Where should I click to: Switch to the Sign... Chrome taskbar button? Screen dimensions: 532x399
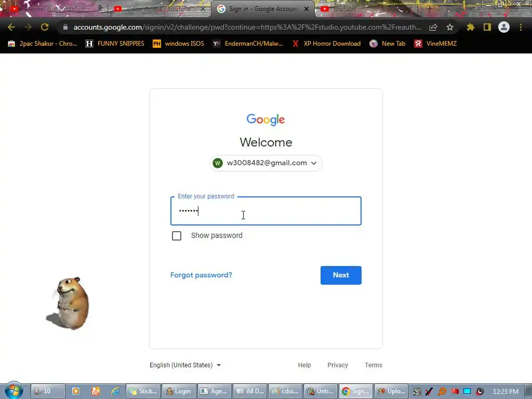coord(356,391)
